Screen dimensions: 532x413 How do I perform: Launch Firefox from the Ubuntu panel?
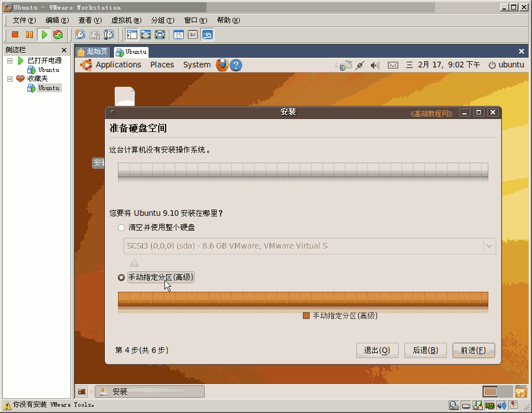[222, 65]
